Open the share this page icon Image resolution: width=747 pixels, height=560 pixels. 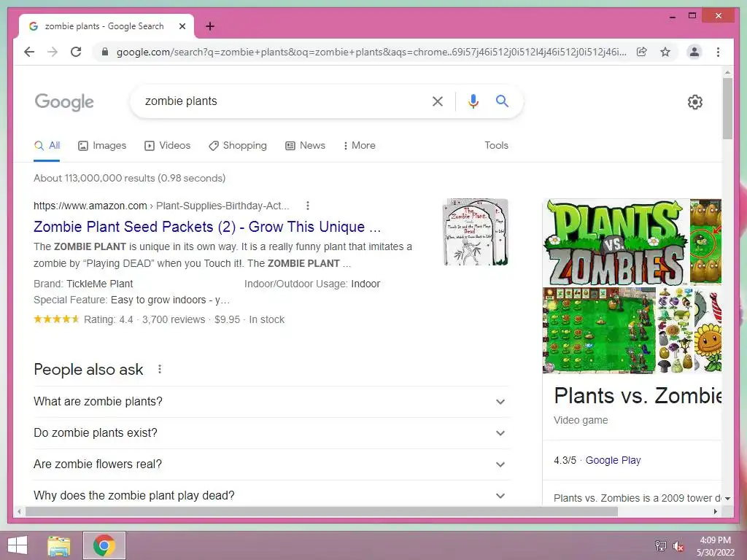642,52
